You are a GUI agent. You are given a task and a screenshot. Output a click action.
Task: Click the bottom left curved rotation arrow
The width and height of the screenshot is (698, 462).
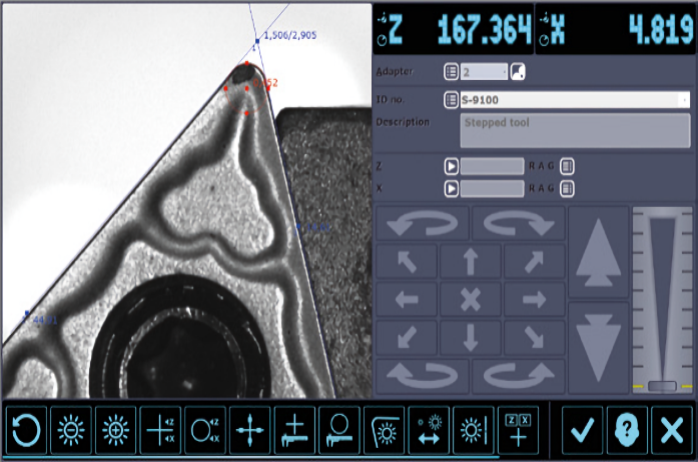pos(422,376)
